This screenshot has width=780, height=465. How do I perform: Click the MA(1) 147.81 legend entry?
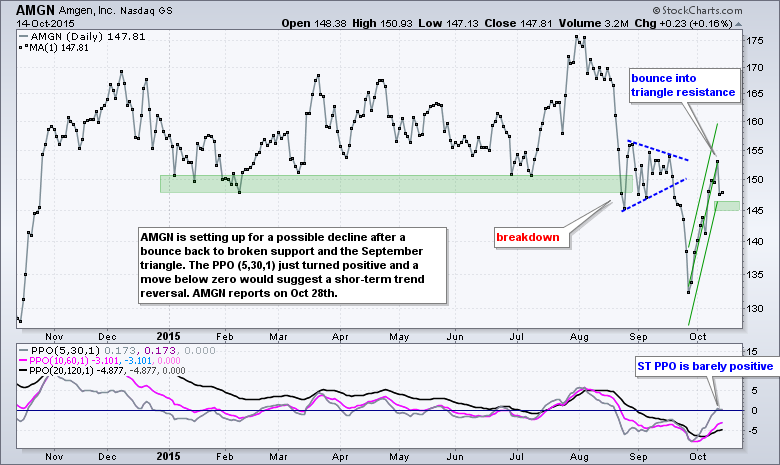pyautogui.click(x=59, y=48)
